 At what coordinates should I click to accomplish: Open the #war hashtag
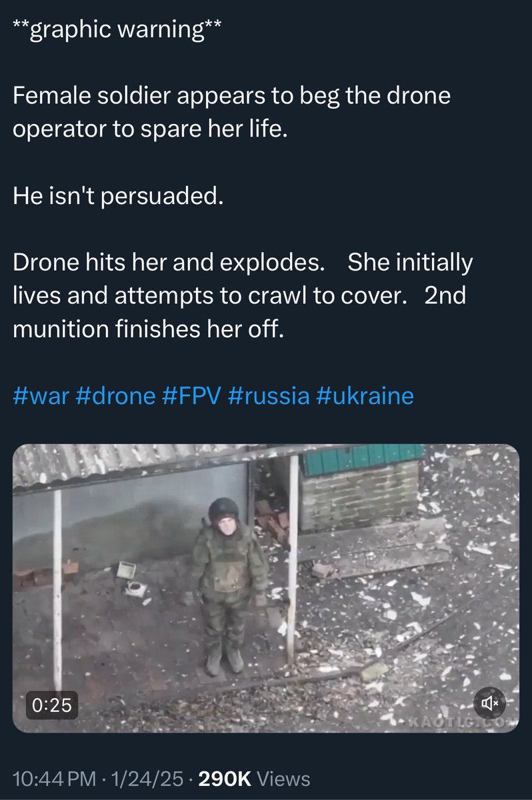(39, 396)
